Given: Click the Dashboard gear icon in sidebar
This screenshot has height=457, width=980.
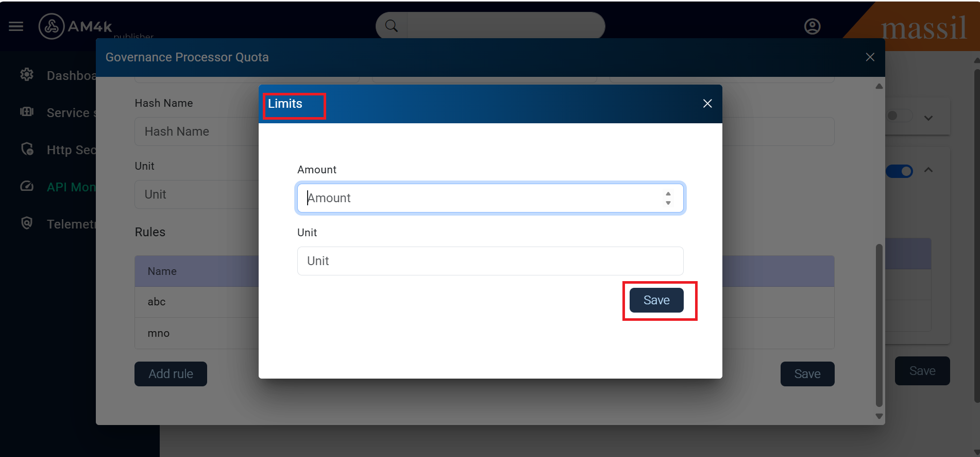Looking at the screenshot, I should tap(27, 75).
